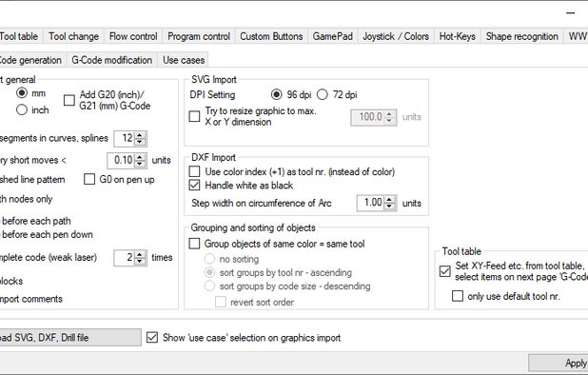
Task: Increase segments in curves spinner value
Action: coord(140,135)
